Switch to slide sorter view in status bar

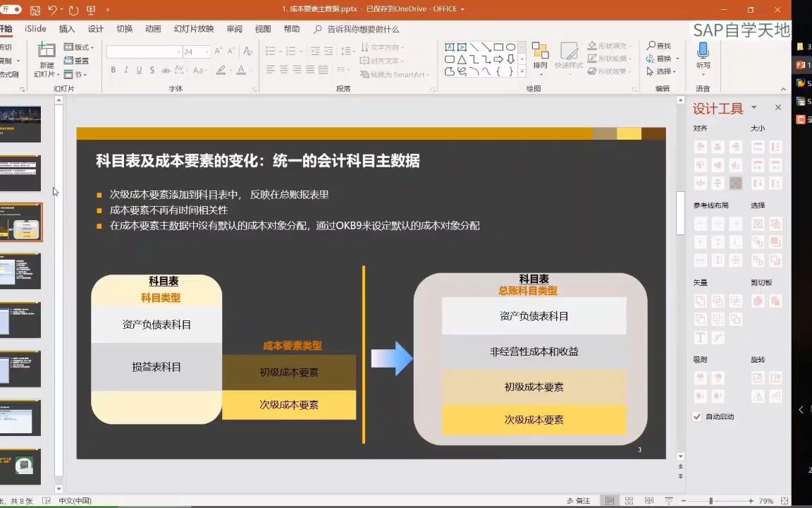(x=628, y=501)
